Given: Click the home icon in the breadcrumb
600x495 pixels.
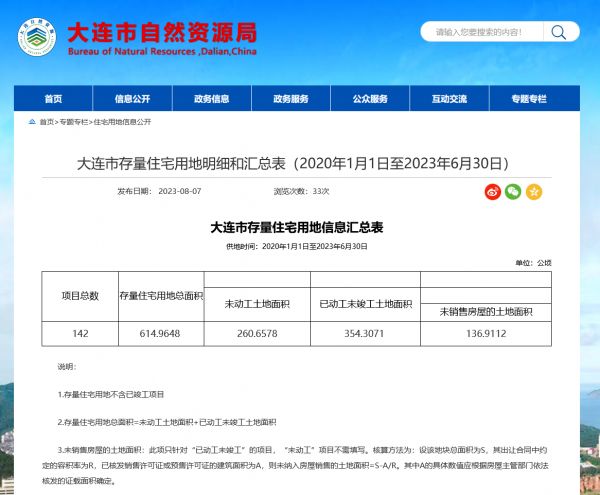Looking at the screenshot, I should (32, 122).
